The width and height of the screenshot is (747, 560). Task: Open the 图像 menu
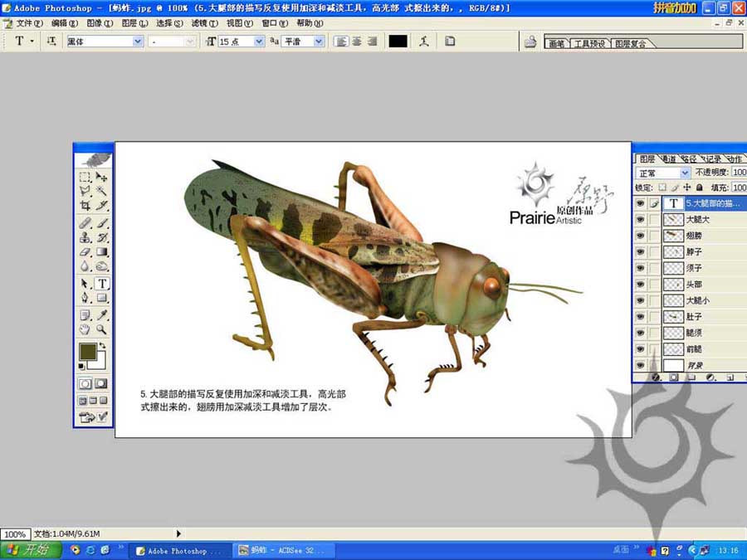(x=100, y=23)
